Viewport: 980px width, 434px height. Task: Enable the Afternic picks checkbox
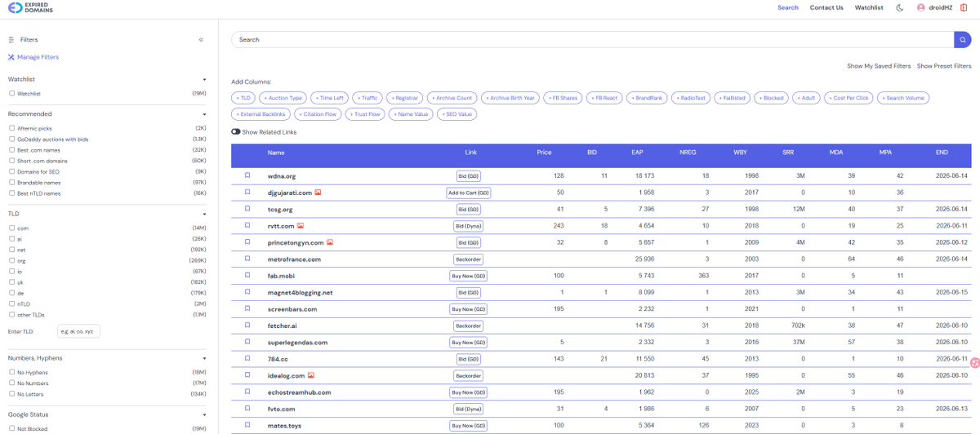click(x=11, y=128)
